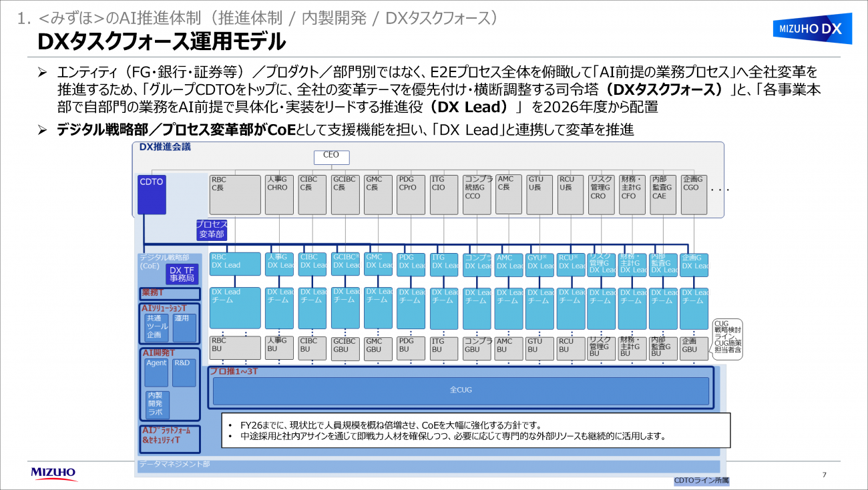Click the GCIBC GBU box
Screen dimensions: 868x490
pos(345,348)
